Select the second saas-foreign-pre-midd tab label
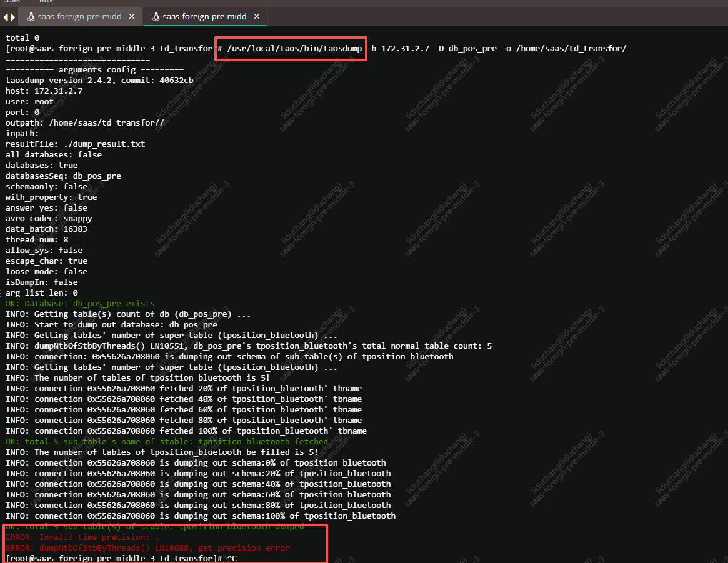Viewport: 728px width, 563px height. coord(204,17)
